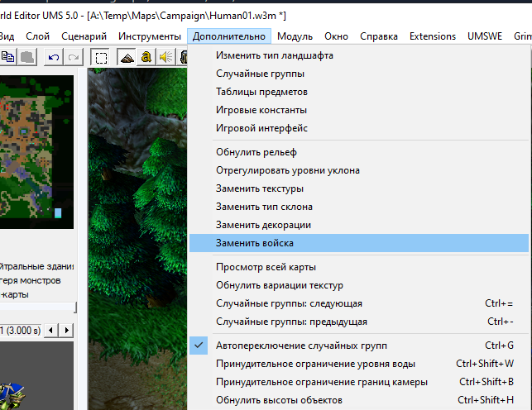Open the Сценарий menu
Screen dimensions: 532x410
coord(84,36)
